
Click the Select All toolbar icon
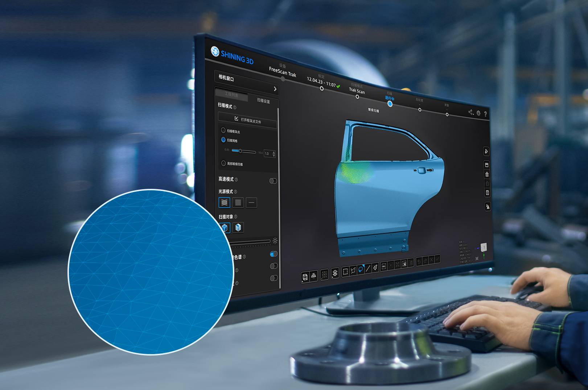(384, 266)
